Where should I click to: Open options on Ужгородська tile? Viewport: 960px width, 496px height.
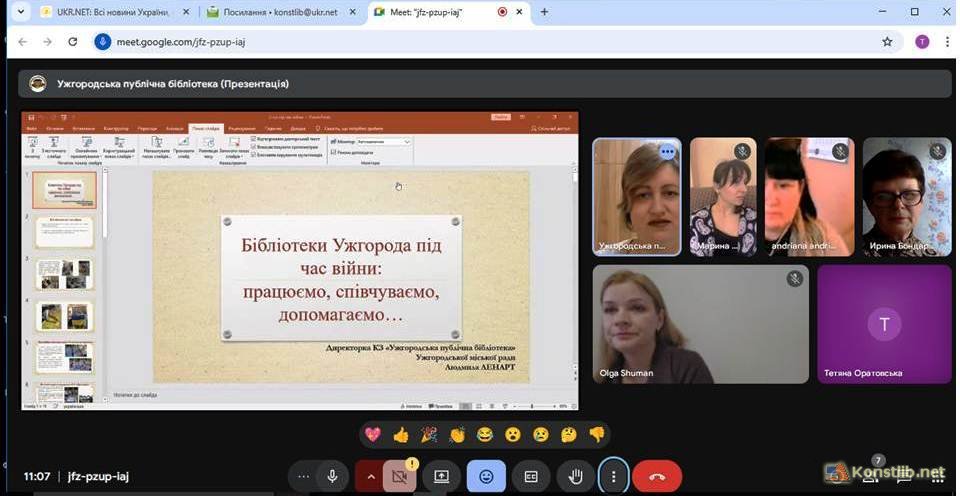point(667,151)
